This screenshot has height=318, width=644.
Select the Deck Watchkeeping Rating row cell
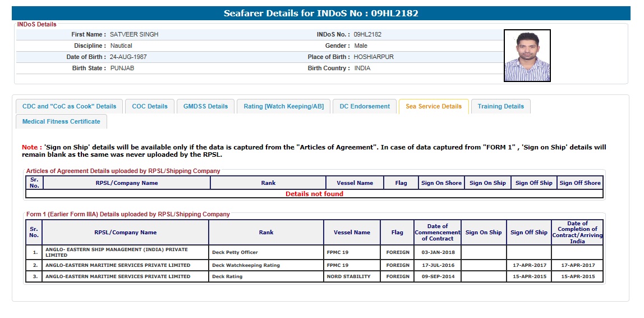click(246, 265)
